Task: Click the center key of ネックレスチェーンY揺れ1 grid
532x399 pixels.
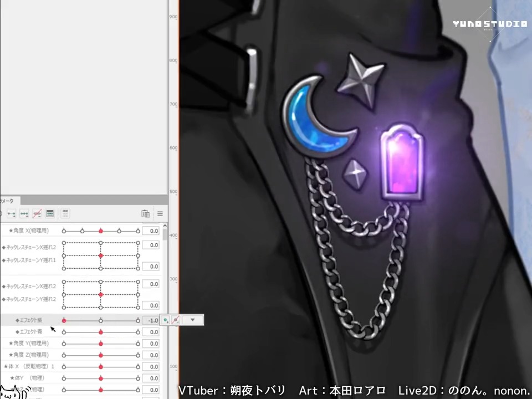Action: tap(101, 255)
